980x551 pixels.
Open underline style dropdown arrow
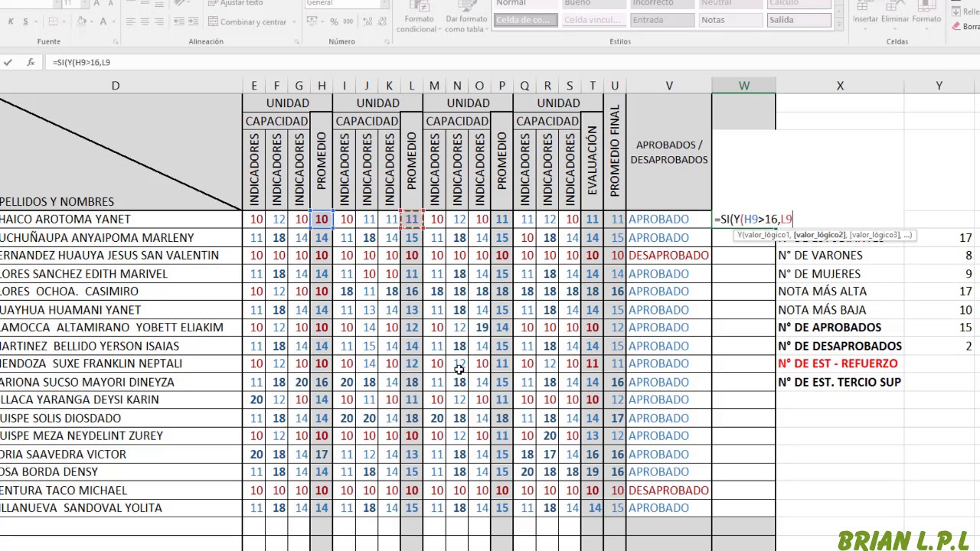[x=35, y=21]
